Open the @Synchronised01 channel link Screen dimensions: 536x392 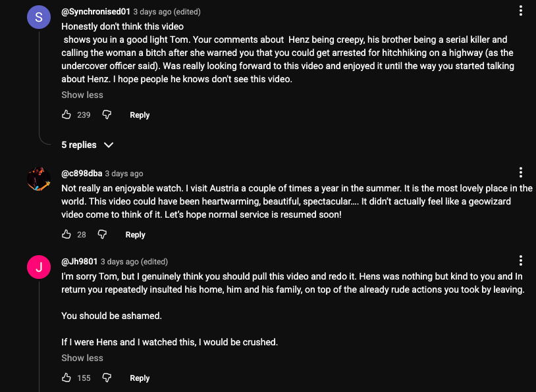coord(95,12)
